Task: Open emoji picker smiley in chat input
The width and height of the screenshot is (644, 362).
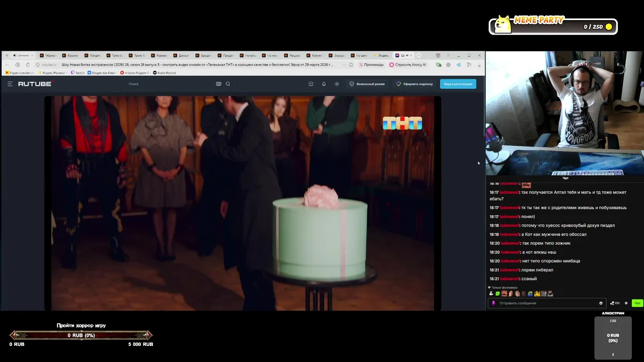Action: point(601,303)
